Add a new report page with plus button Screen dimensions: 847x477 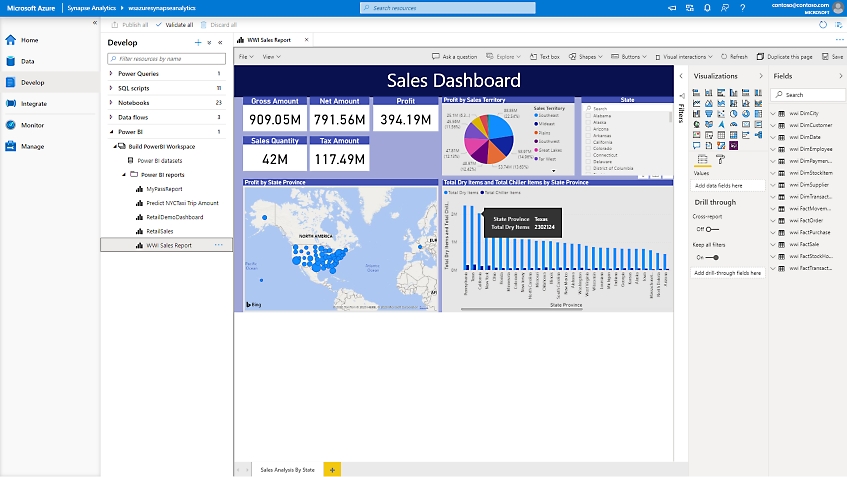point(333,469)
